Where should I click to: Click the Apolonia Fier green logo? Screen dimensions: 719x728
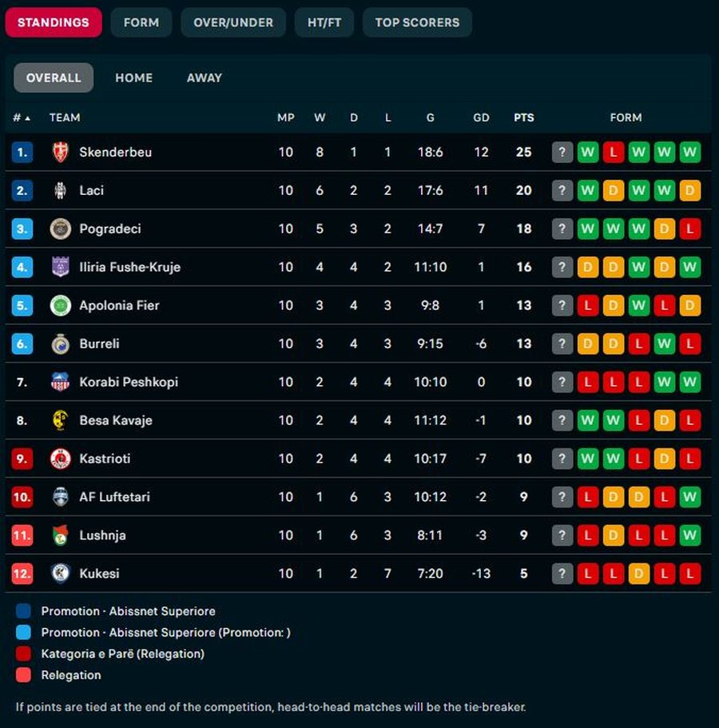coord(60,305)
